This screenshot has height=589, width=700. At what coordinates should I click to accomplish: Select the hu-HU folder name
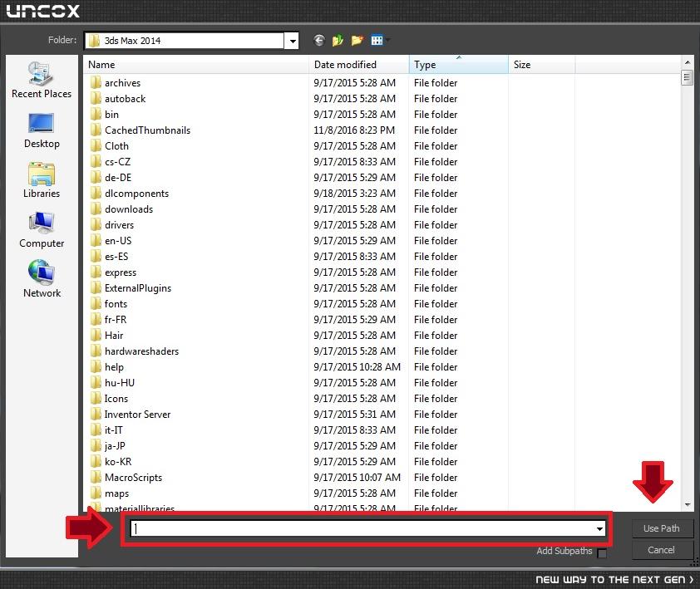[120, 383]
